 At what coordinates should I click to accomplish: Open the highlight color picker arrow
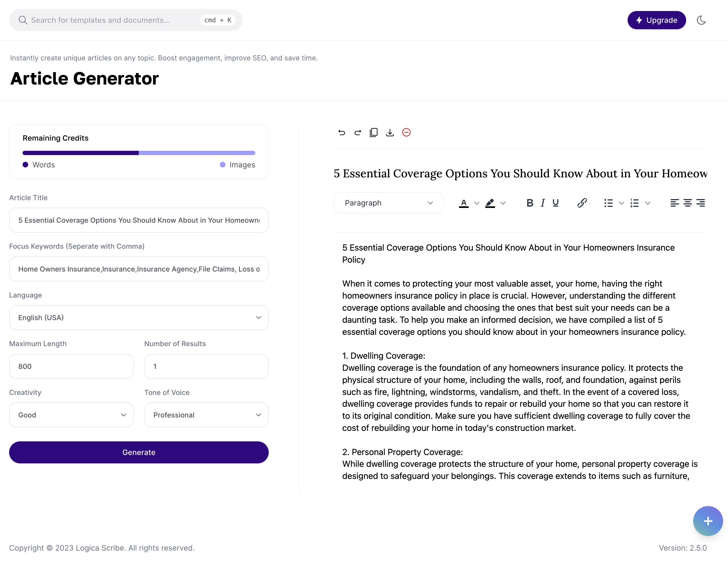[x=503, y=203]
